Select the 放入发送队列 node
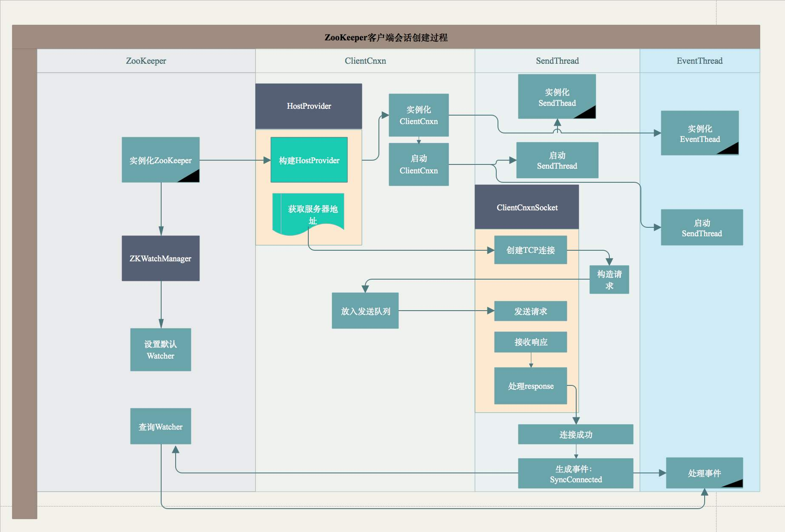 pyautogui.click(x=365, y=311)
